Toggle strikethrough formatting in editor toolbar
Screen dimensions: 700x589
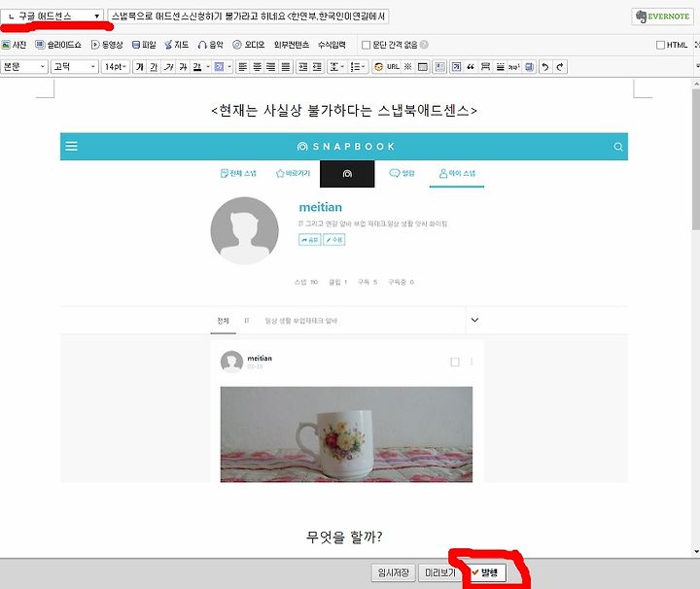[x=183, y=67]
